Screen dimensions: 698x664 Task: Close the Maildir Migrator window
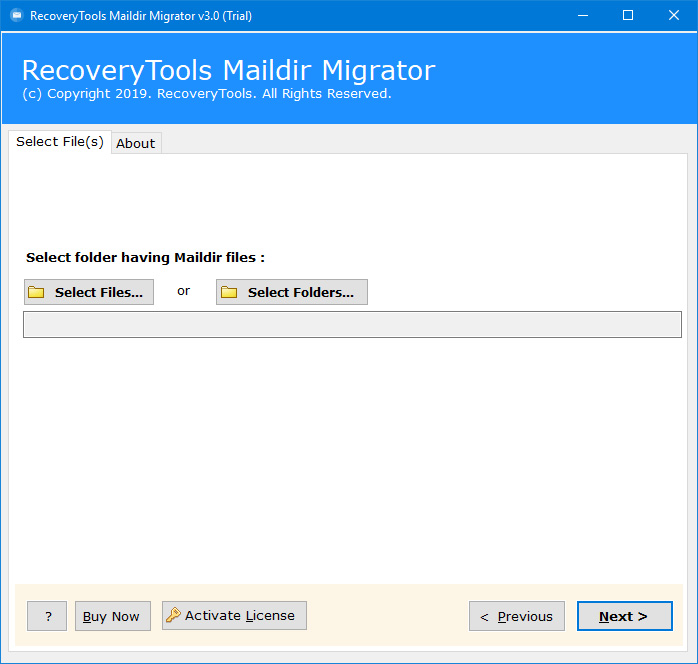click(673, 16)
